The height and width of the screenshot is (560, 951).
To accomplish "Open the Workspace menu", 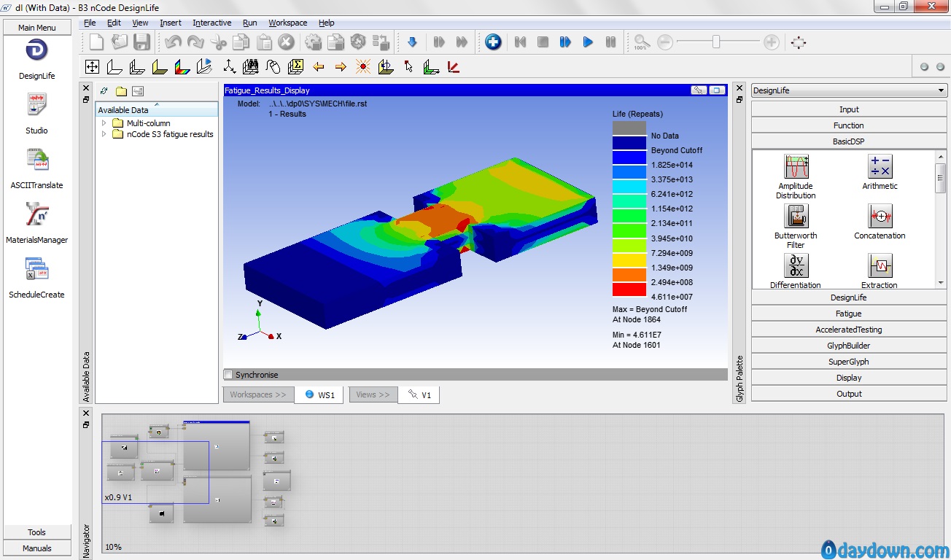I will (x=288, y=23).
